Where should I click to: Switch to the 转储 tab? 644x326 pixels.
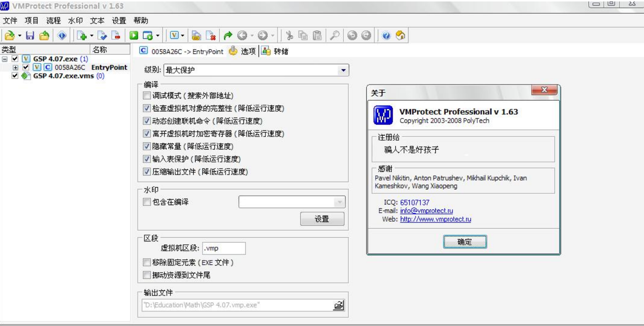pos(275,51)
